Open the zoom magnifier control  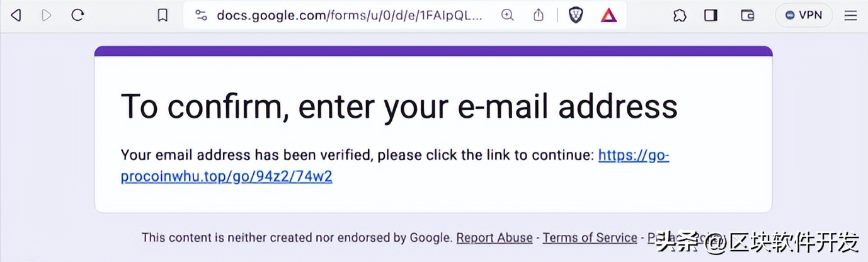tap(508, 15)
